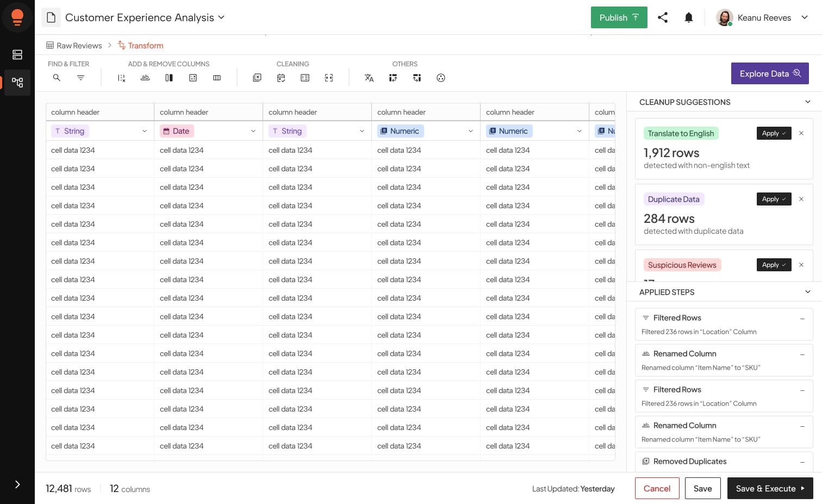Click the document icon beside project title
Image resolution: width=822 pixels, height=504 pixels.
tap(51, 17)
